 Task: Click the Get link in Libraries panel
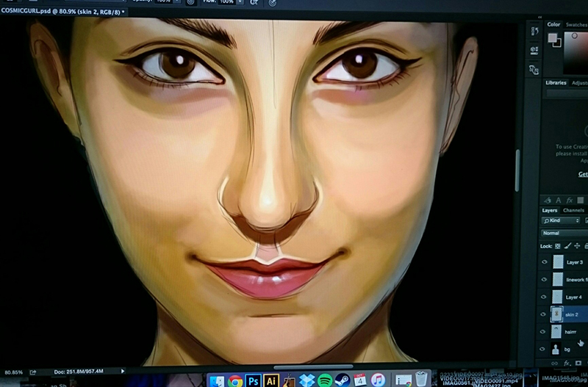tap(583, 174)
